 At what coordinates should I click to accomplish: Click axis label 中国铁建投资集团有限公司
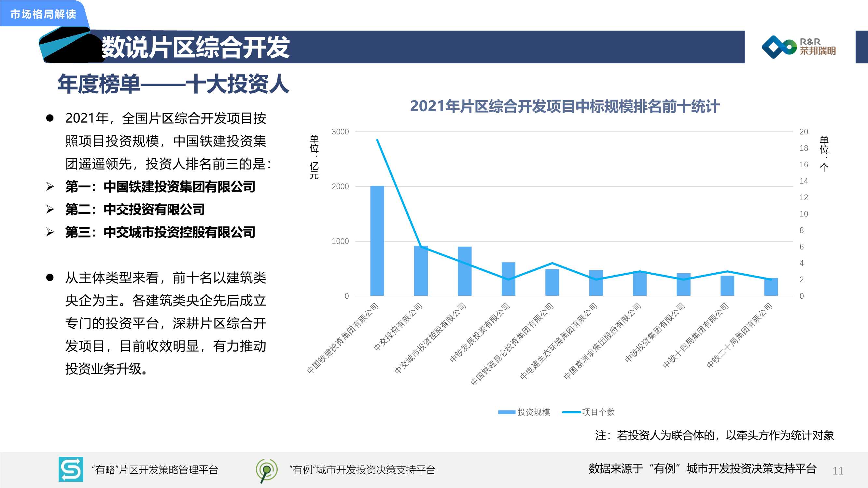343,338
